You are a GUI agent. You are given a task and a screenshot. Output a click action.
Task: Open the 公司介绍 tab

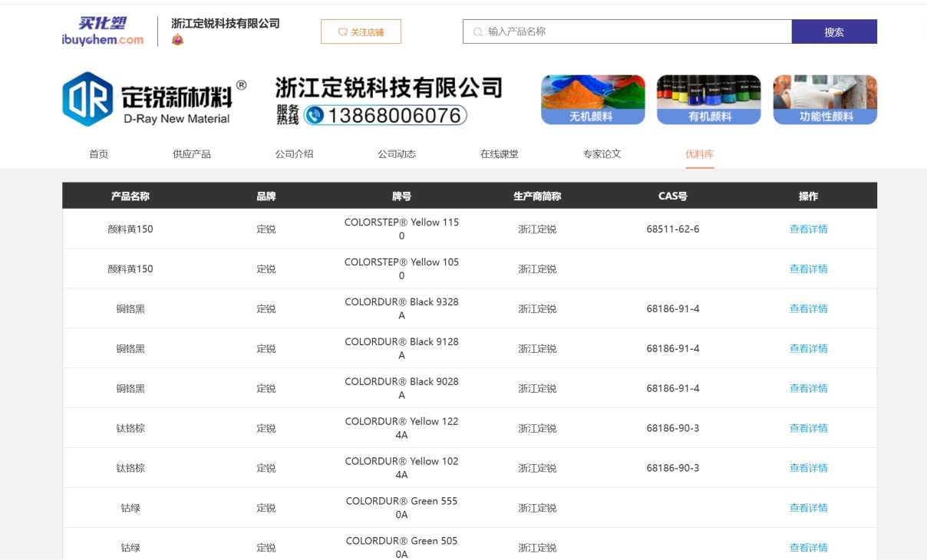(295, 154)
